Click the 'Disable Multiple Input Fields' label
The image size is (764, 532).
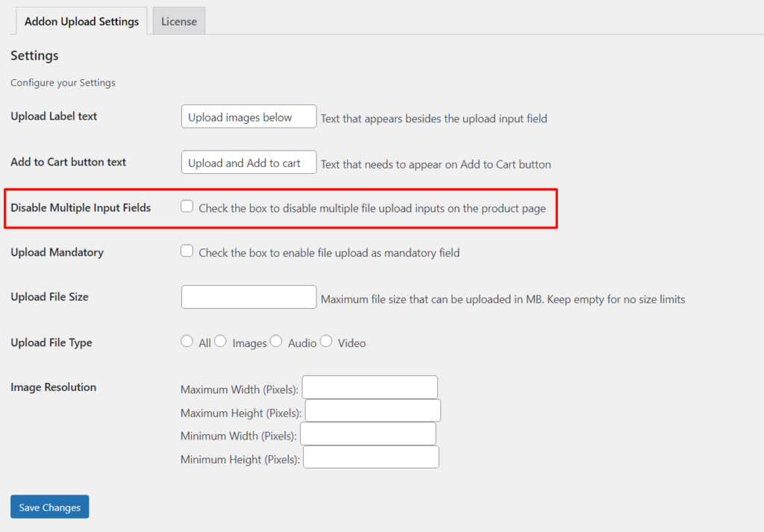point(81,207)
